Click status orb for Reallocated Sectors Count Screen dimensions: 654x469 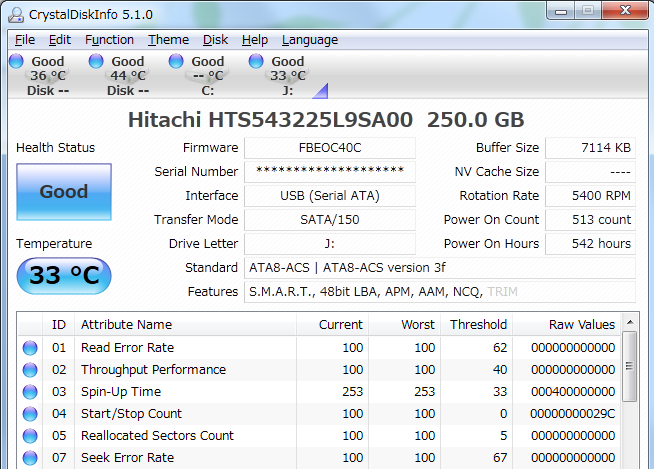tap(30, 436)
